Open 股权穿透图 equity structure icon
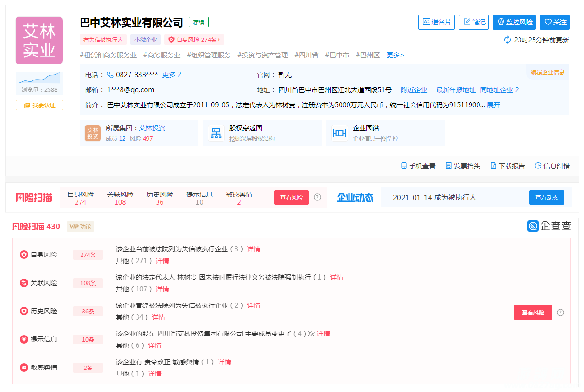The height and width of the screenshot is (392, 584). (216, 133)
